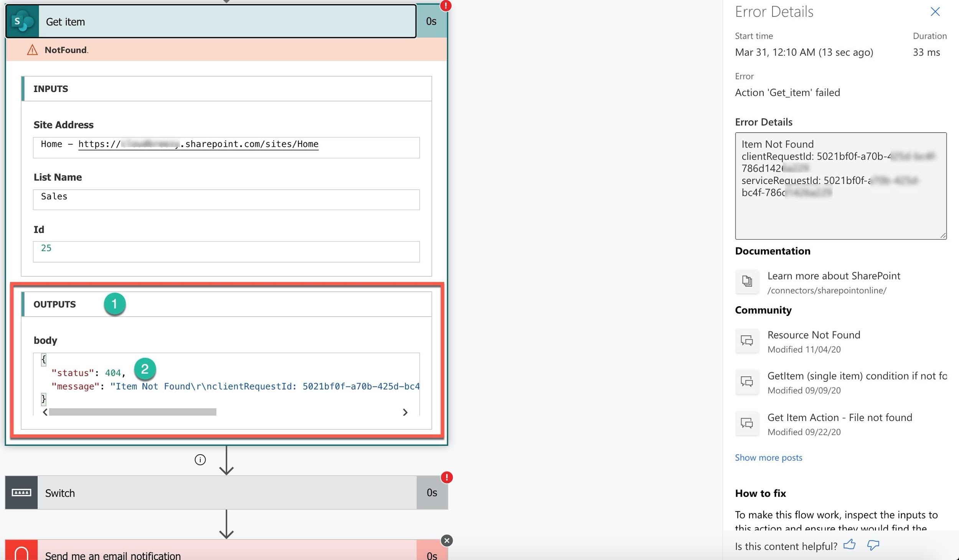
Task: Open GetItem single item condition post
Action: 857,376
